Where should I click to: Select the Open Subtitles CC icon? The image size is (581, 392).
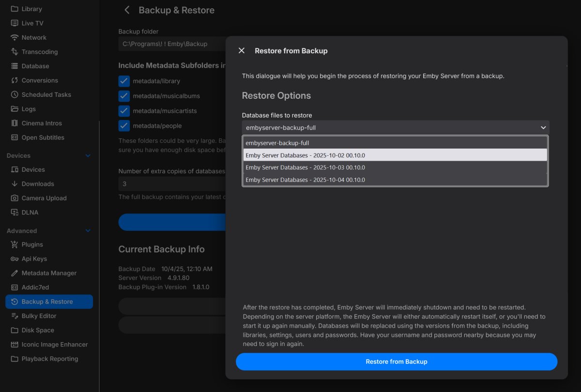click(14, 137)
